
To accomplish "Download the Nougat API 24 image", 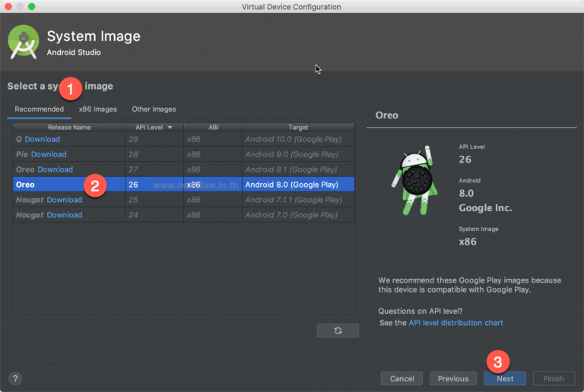I will click(x=65, y=215).
